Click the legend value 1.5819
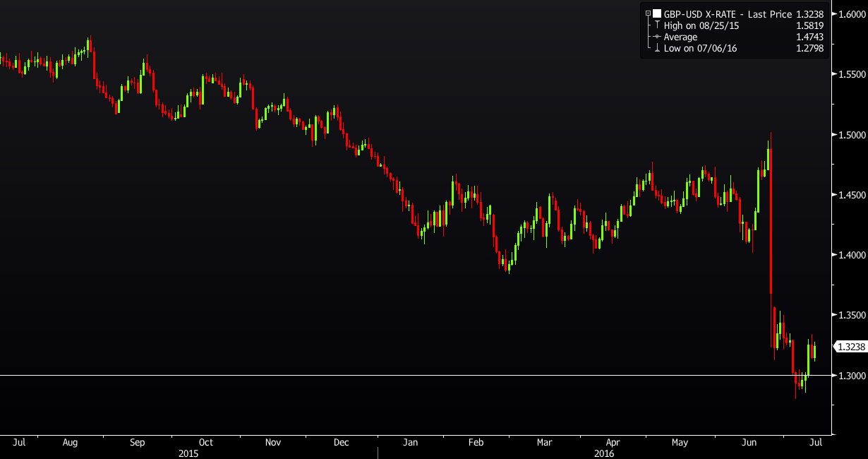Screen dimensions: 868x459 tap(810, 25)
